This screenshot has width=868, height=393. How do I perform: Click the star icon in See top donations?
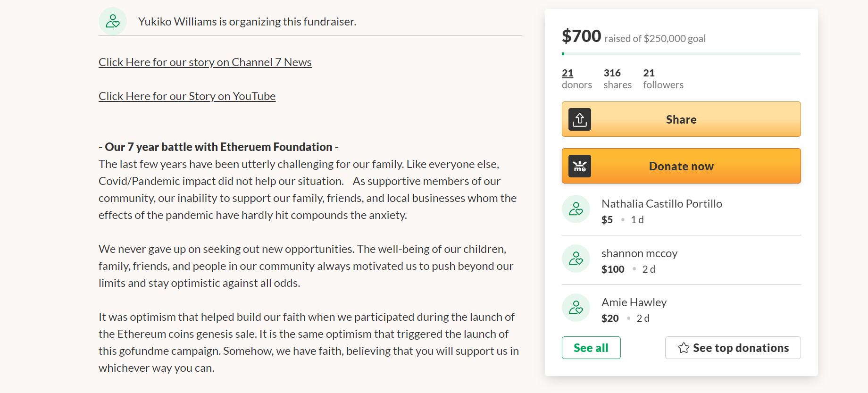[684, 348]
